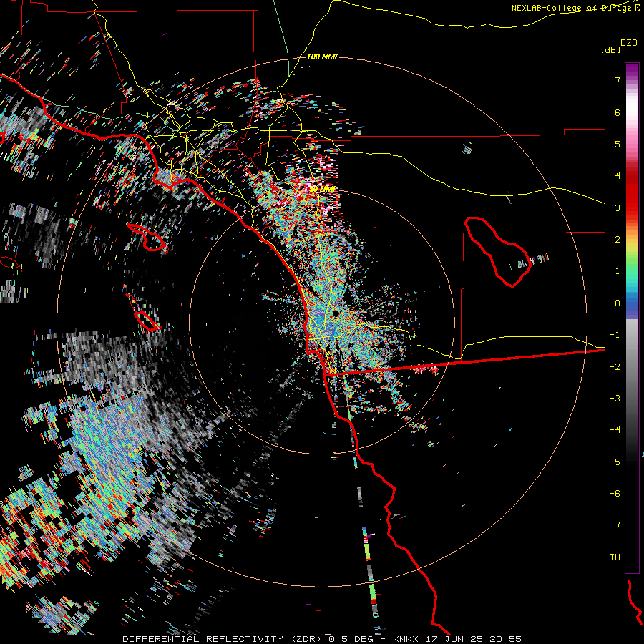The height and width of the screenshot is (644, 644).
Task: Click the KNKX station identifier
Action: pos(406,639)
